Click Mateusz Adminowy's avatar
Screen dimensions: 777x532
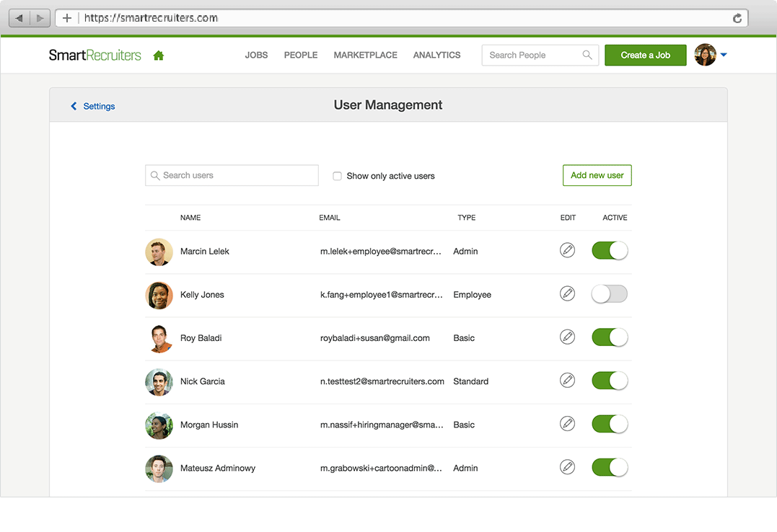(x=159, y=469)
